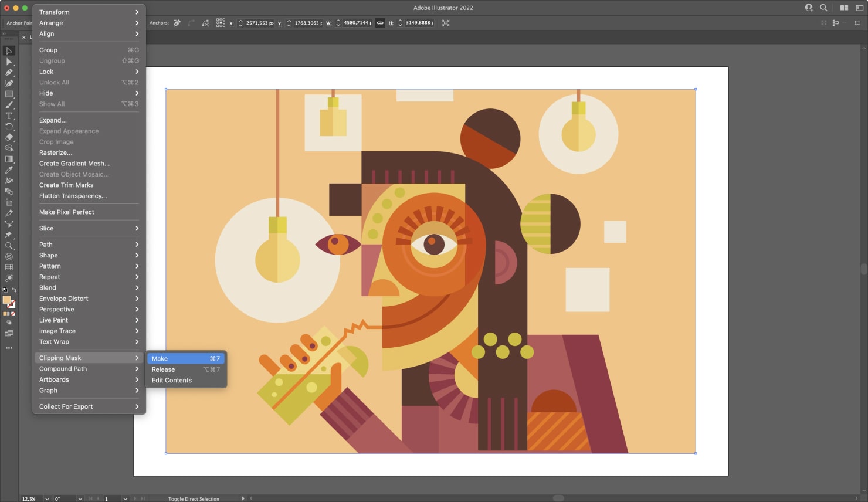Choose Create Trim Marks in the Object menu
This screenshot has height=502, width=868.
[66, 185]
